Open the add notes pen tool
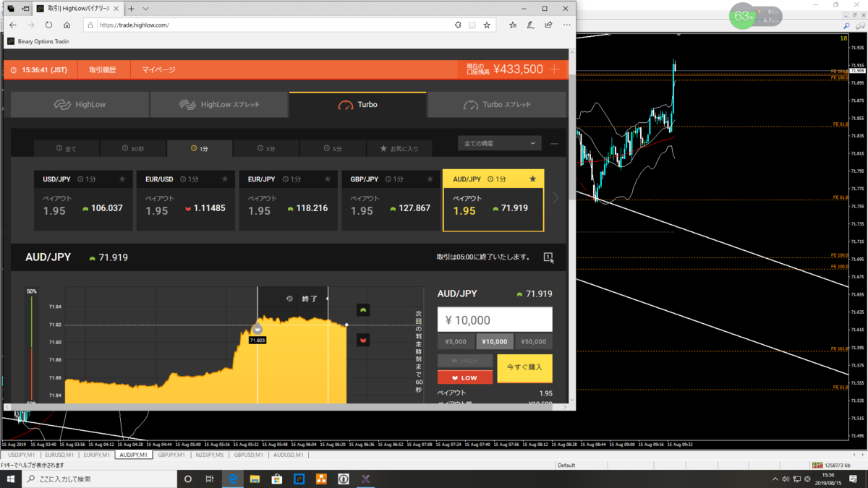Image resolution: width=868 pixels, height=488 pixels. [530, 25]
